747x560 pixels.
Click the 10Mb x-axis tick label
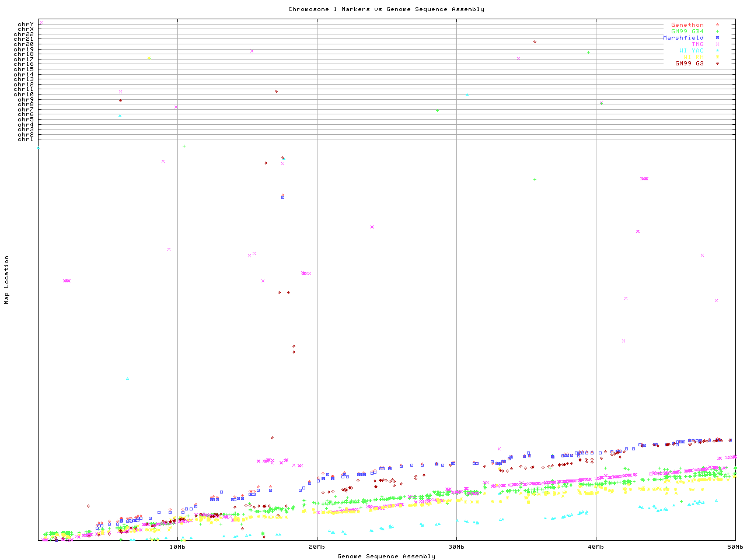pyautogui.click(x=177, y=547)
